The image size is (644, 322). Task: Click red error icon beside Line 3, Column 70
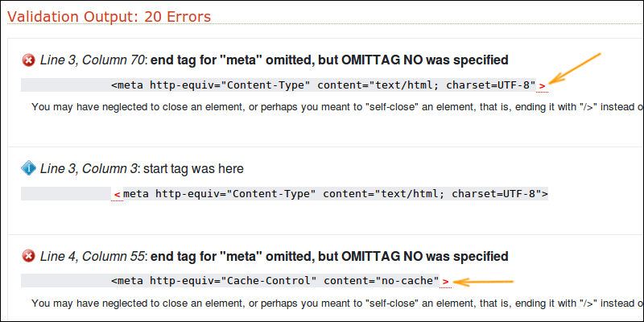click(x=28, y=61)
